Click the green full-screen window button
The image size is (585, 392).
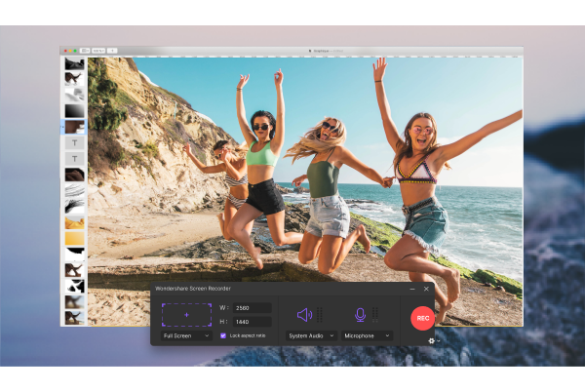75,50
